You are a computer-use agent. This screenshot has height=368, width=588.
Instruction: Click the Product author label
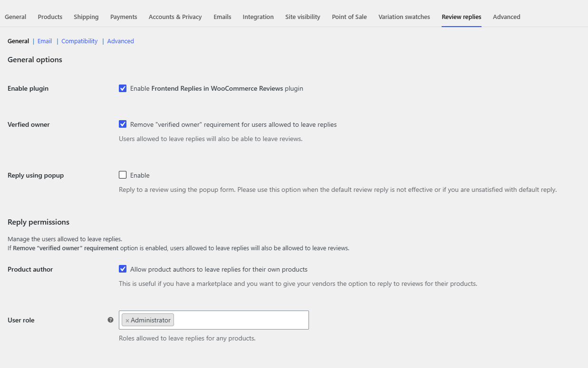30,269
